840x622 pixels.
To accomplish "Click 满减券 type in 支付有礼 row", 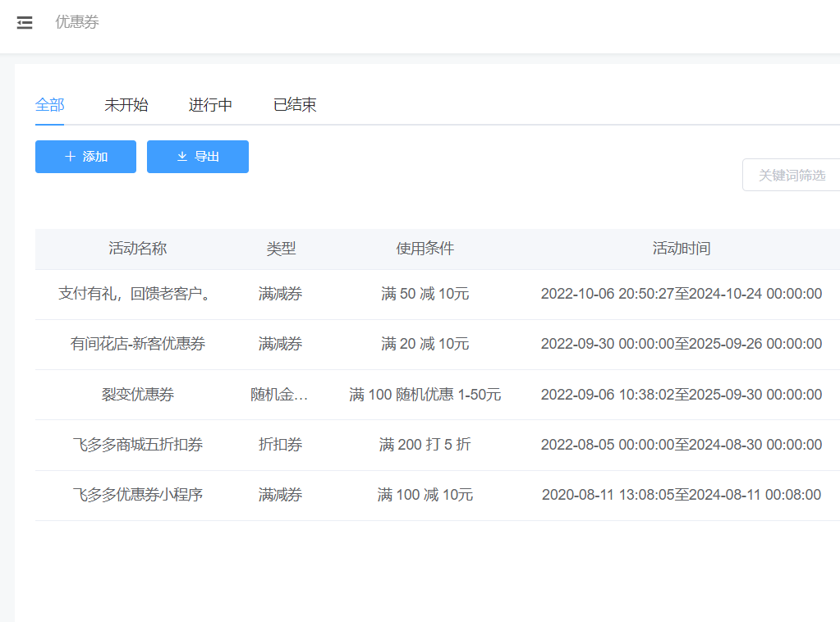I will point(280,294).
